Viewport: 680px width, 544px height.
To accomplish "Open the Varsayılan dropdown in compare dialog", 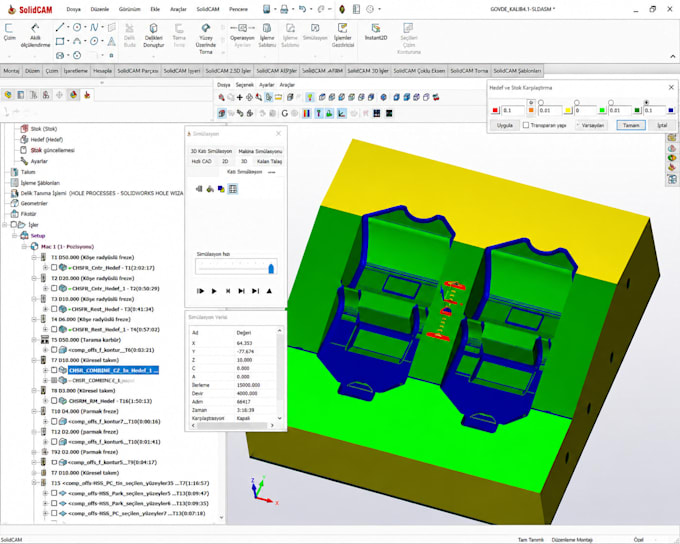I will tap(591, 125).
